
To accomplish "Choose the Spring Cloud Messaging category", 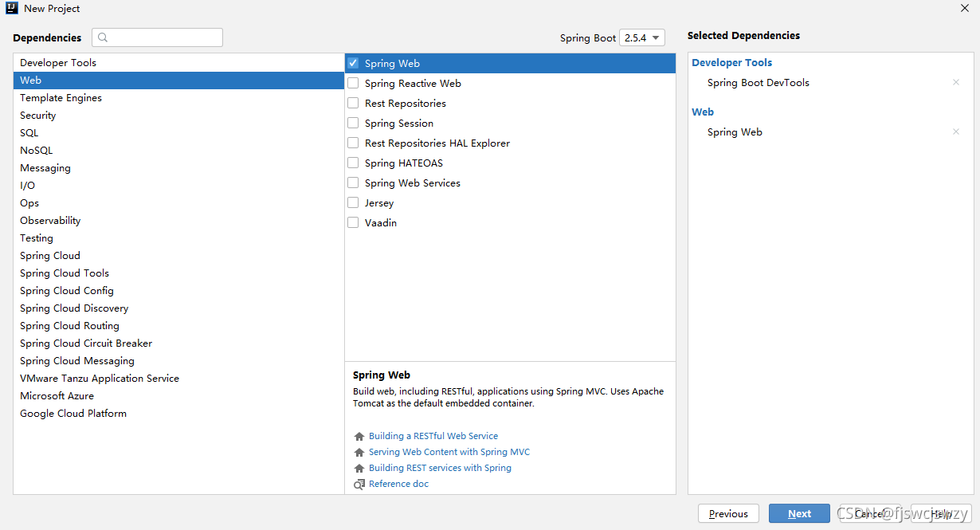I will coord(178,360).
